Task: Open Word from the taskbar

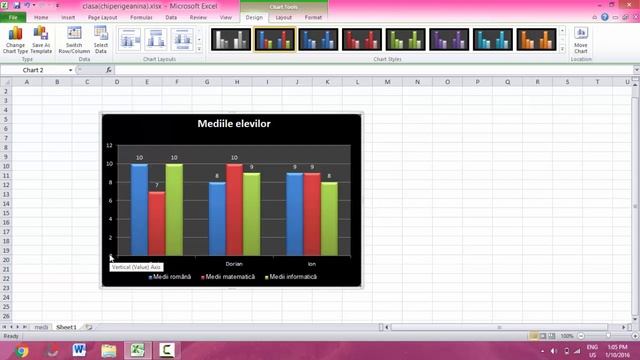Action: tap(79, 351)
